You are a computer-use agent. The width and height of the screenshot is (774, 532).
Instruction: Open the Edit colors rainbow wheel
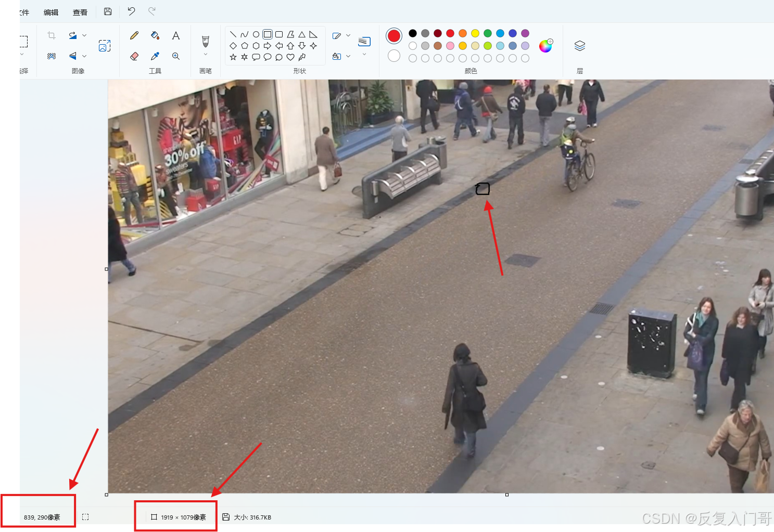pyautogui.click(x=545, y=46)
